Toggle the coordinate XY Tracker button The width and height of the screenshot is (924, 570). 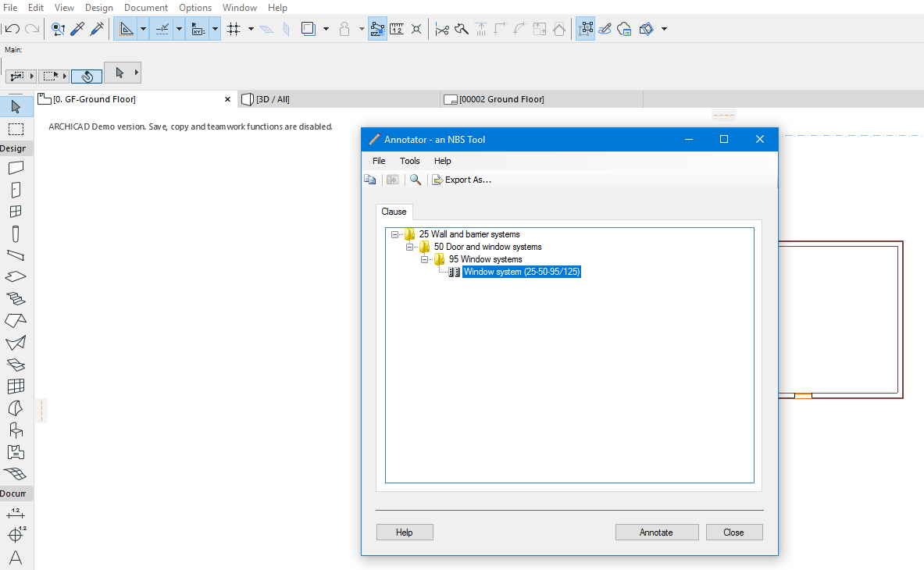(198, 29)
